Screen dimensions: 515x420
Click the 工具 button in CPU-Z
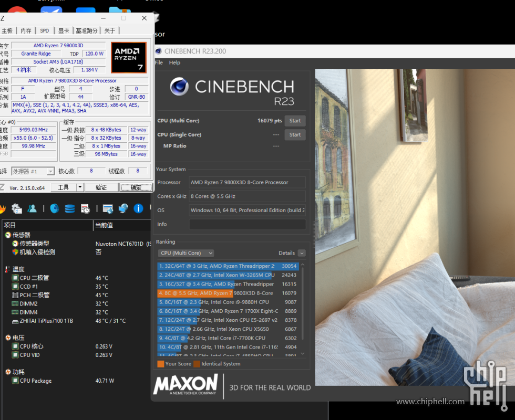(64, 187)
